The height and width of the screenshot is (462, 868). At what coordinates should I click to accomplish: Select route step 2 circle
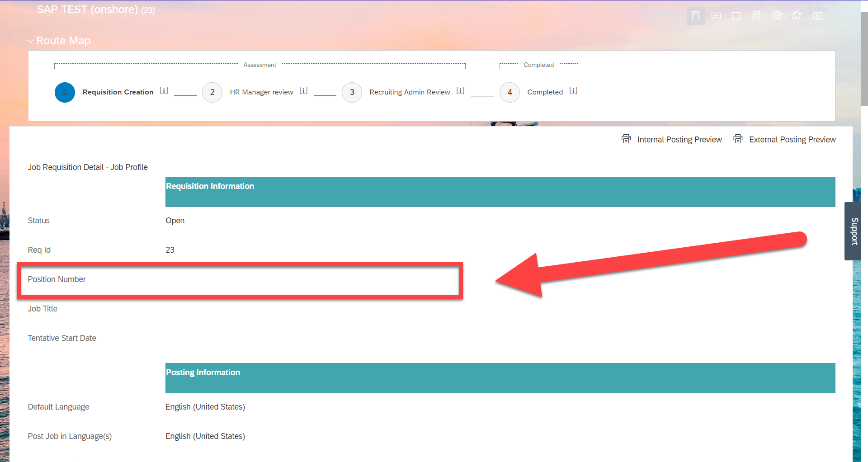coord(212,92)
